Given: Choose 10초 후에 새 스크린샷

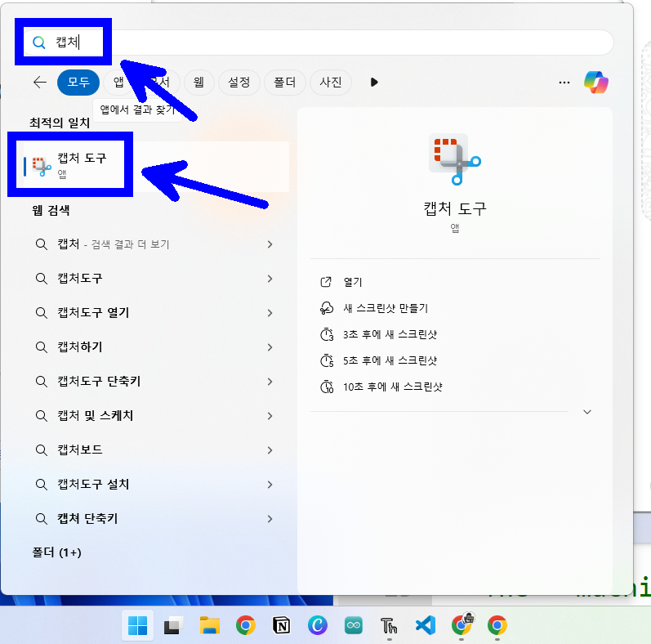Looking at the screenshot, I should click(392, 387).
